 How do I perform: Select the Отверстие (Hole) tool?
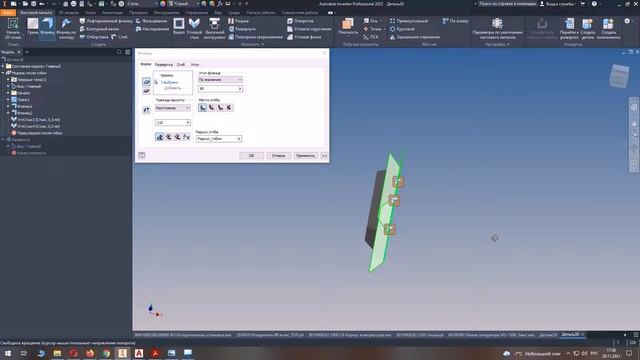click(300, 21)
